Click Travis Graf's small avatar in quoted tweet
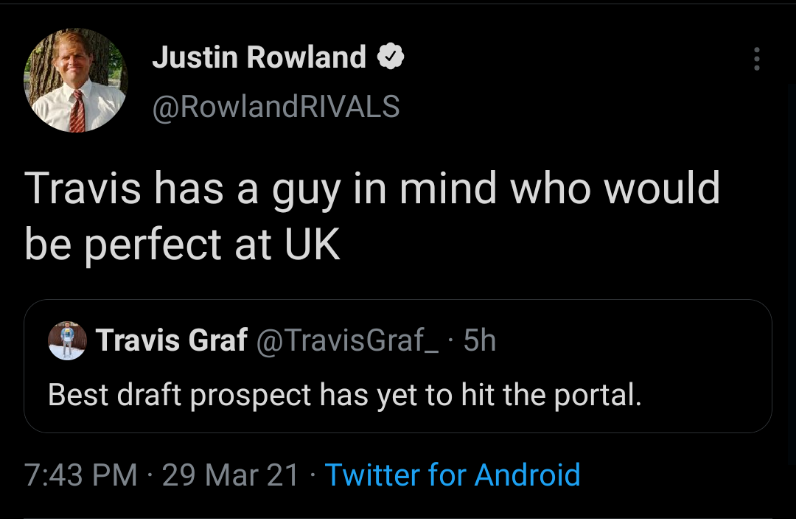This screenshot has width=796, height=519. 67,341
